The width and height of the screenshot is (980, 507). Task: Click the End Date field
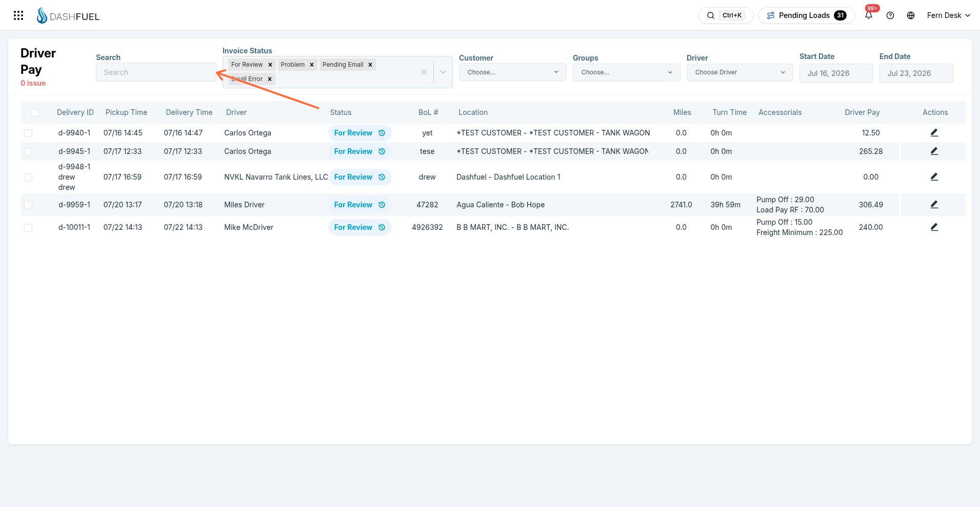916,73
